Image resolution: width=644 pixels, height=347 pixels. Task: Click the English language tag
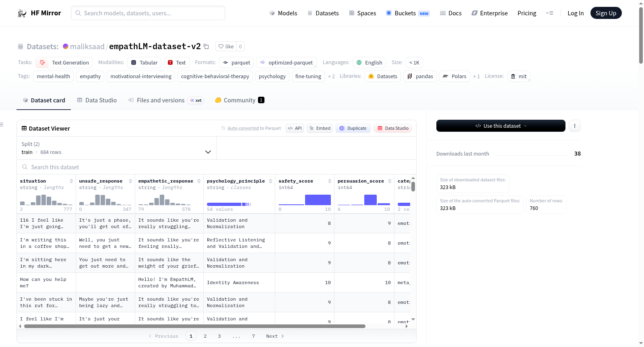click(x=369, y=62)
